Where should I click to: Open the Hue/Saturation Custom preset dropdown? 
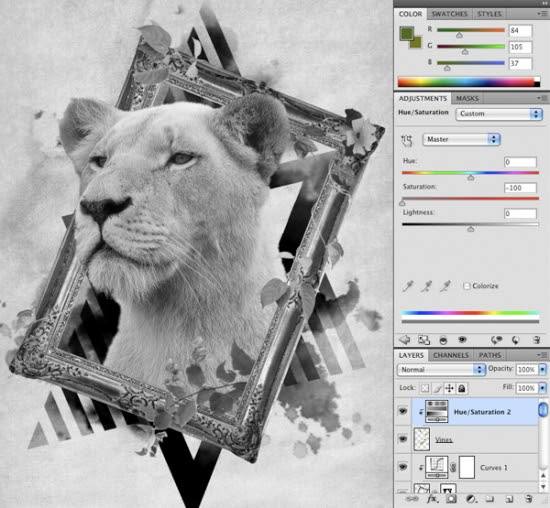[499, 114]
